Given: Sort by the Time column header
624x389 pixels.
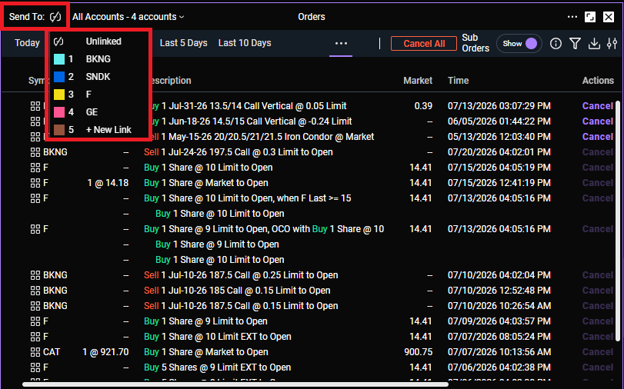Looking at the screenshot, I should (x=458, y=80).
